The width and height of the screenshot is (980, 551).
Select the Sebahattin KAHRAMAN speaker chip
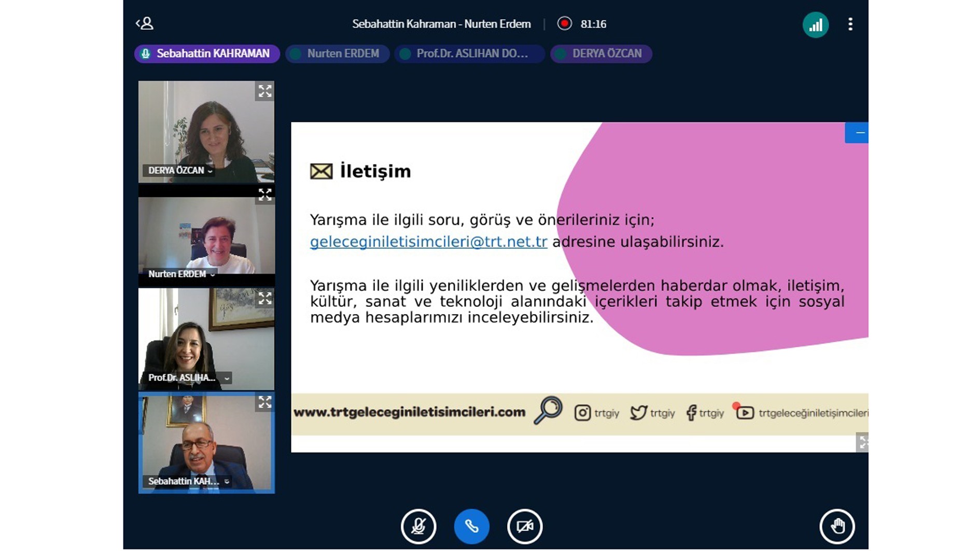[207, 53]
